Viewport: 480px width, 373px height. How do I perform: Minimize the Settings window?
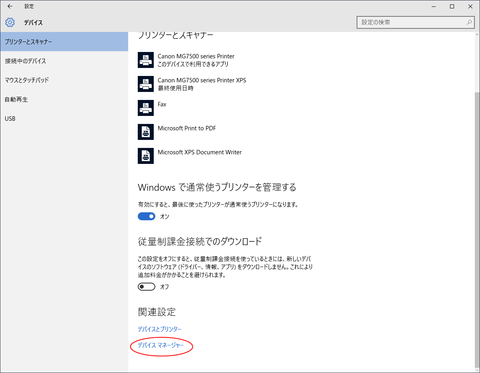pyautogui.click(x=434, y=6)
